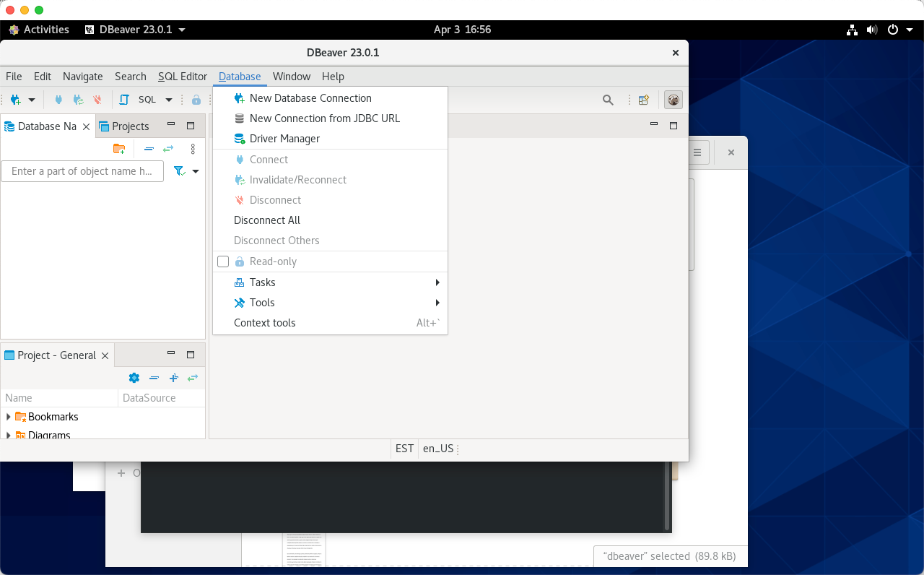Minimize the editor area panel
The image size is (924, 575).
[654, 125]
